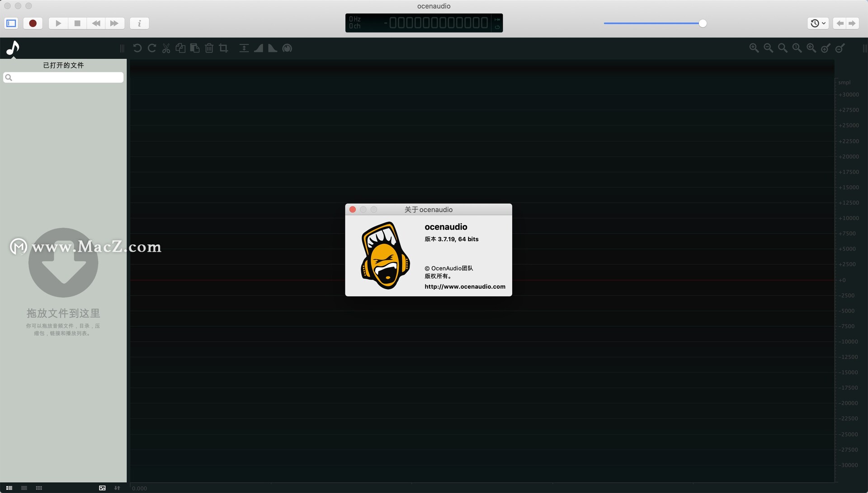
Task: Click the Stop button
Action: click(77, 23)
